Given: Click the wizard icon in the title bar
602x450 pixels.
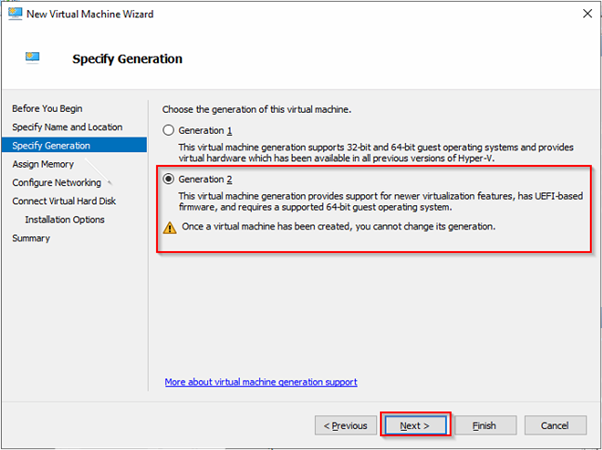Looking at the screenshot, I should coord(15,15).
